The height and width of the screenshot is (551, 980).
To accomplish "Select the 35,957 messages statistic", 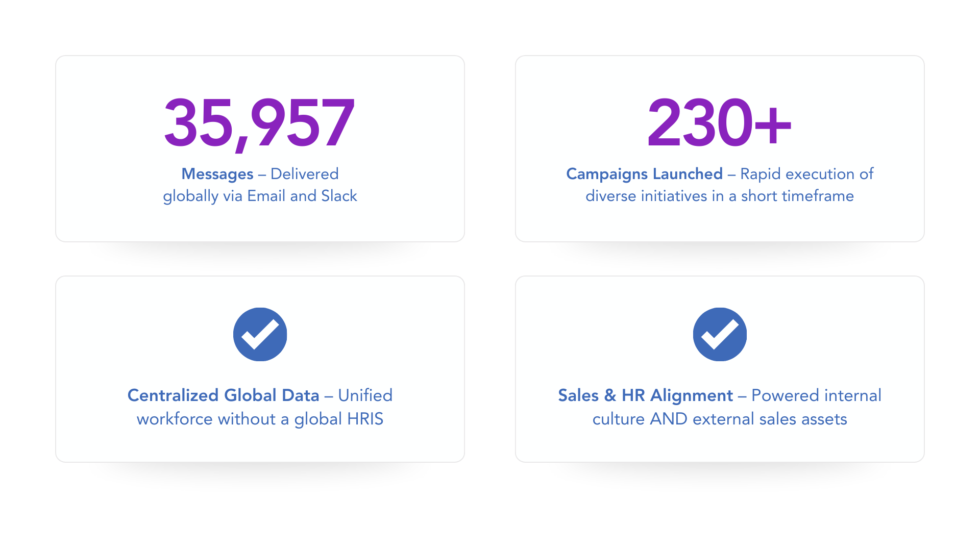I will point(259,124).
